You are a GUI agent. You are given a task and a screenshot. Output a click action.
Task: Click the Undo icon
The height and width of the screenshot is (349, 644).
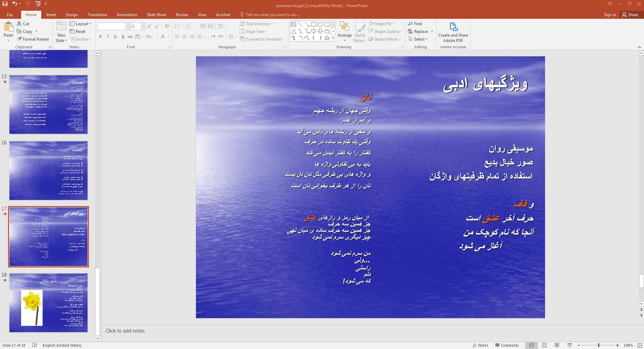point(15,4)
